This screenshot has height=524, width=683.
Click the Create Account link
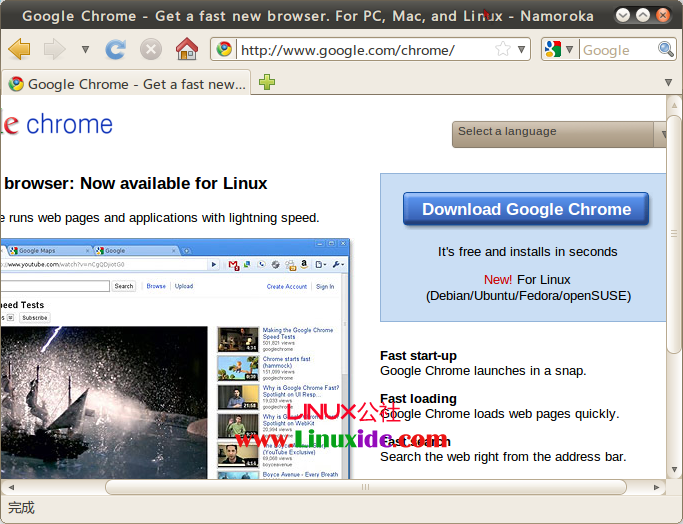click(x=287, y=287)
